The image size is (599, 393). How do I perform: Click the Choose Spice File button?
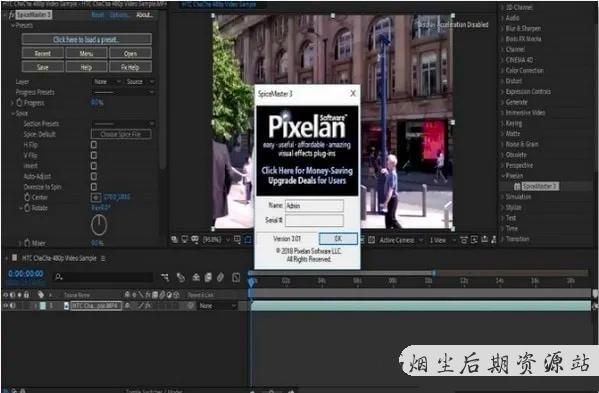click(121, 134)
